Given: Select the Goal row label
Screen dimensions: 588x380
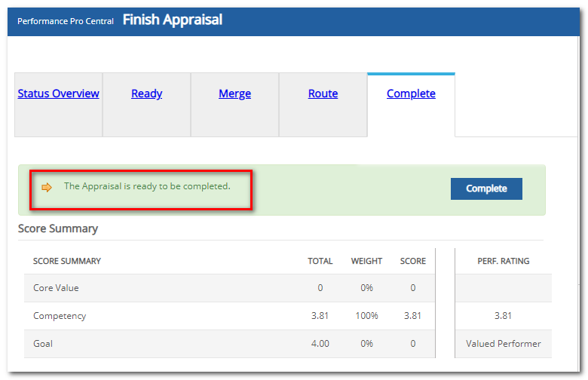Looking at the screenshot, I should point(43,344).
